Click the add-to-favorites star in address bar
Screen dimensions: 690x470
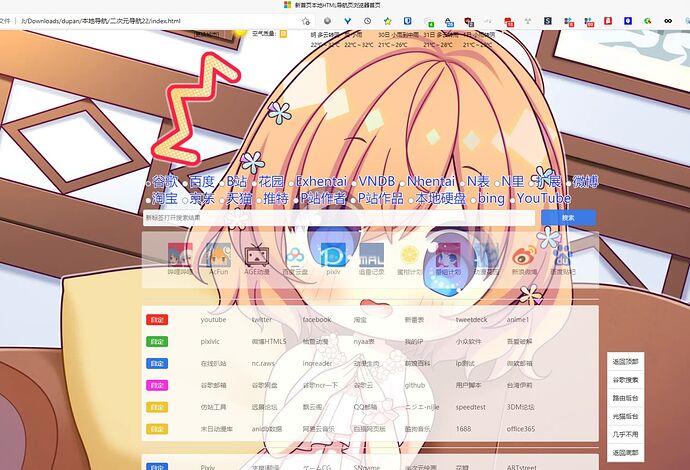tap(306, 21)
